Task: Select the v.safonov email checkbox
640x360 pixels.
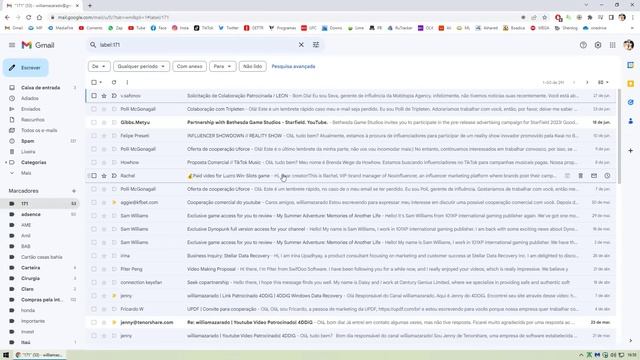Action: pyautogui.click(x=94, y=96)
